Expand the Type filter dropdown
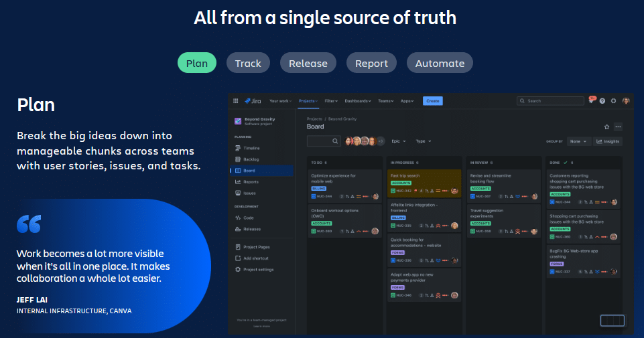This screenshot has width=644, height=338. tap(424, 141)
